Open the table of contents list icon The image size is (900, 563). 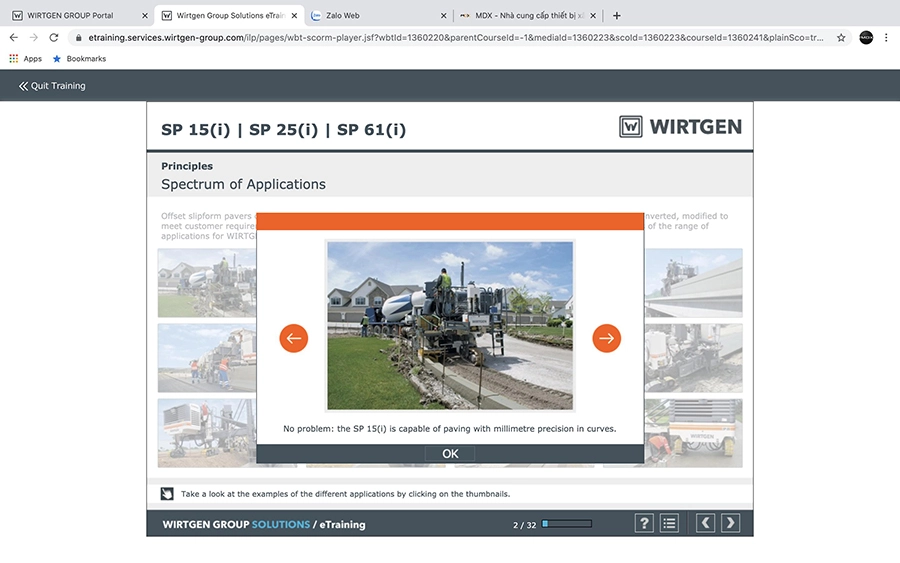[x=670, y=523]
